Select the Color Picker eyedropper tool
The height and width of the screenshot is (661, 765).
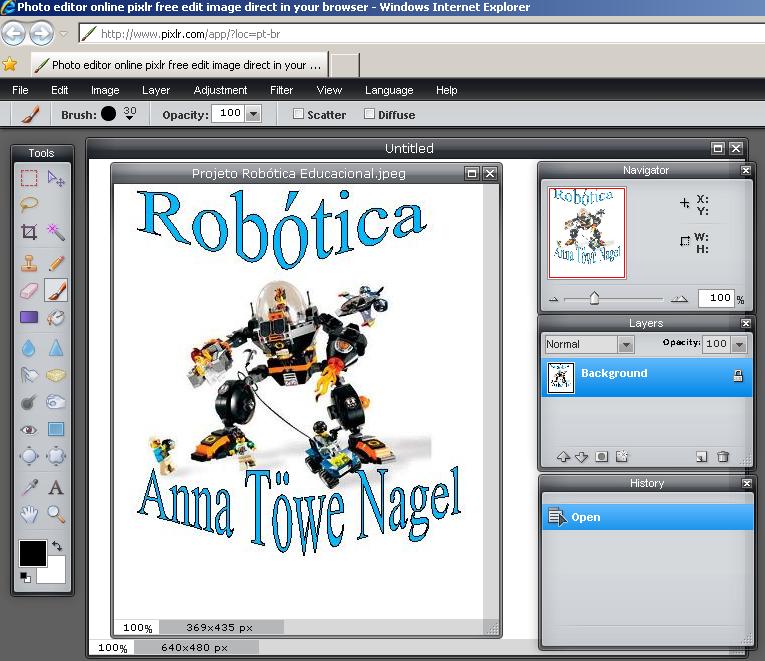(x=29, y=487)
